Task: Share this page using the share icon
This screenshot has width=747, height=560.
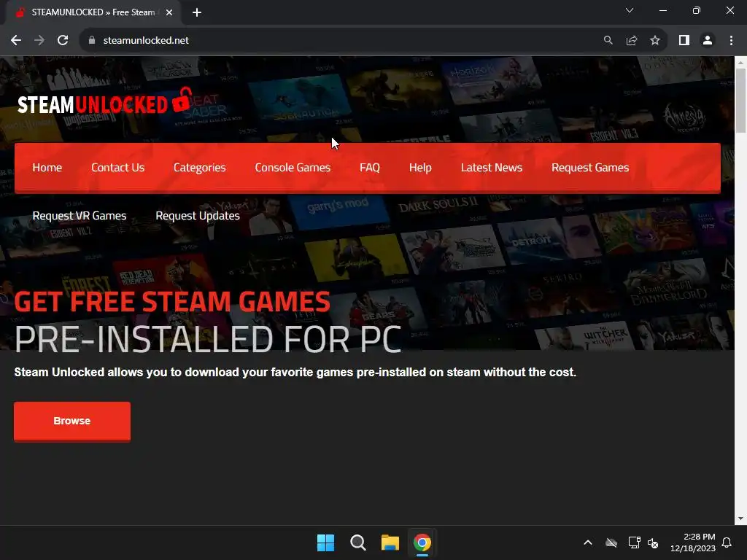Action: pyautogui.click(x=632, y=41)
